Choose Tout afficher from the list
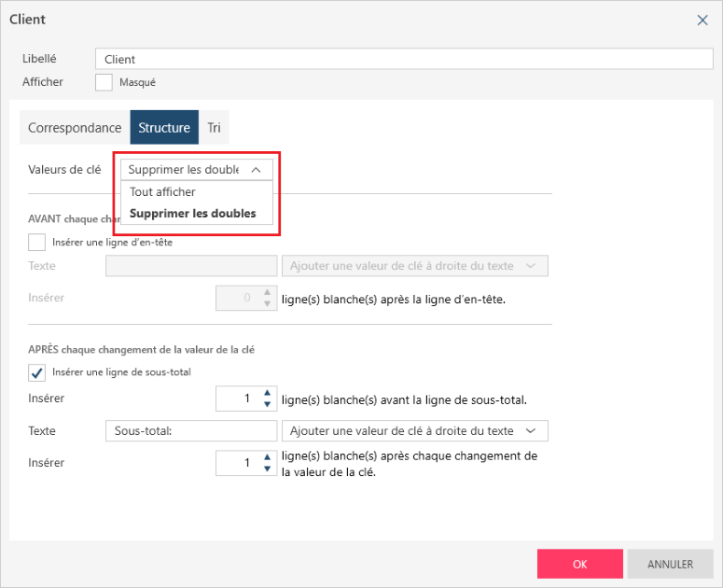 pos(163,191)
